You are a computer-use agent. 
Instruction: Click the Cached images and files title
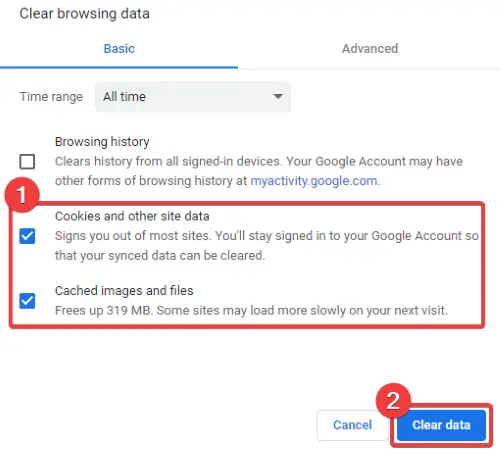pyautogui.click(x=124, y=291)
